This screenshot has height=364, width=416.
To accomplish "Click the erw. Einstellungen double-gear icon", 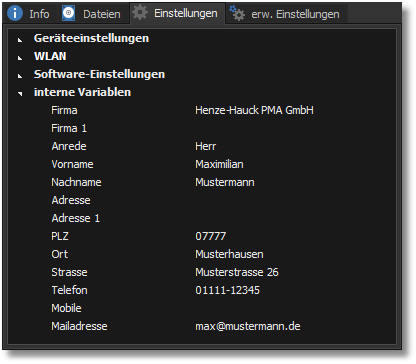I will tap(237, 13).
